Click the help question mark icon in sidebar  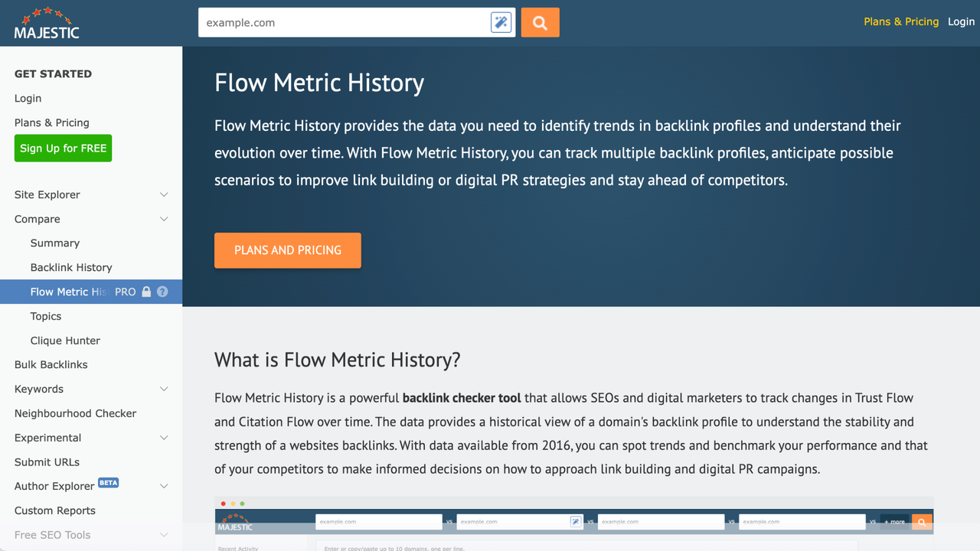click(162, 292)
